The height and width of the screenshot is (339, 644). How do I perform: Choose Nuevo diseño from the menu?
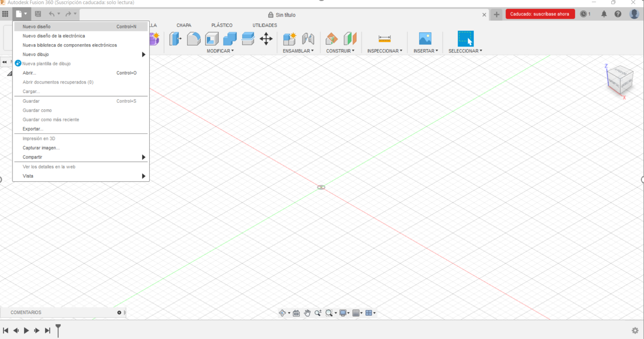(x=81, y=26)
